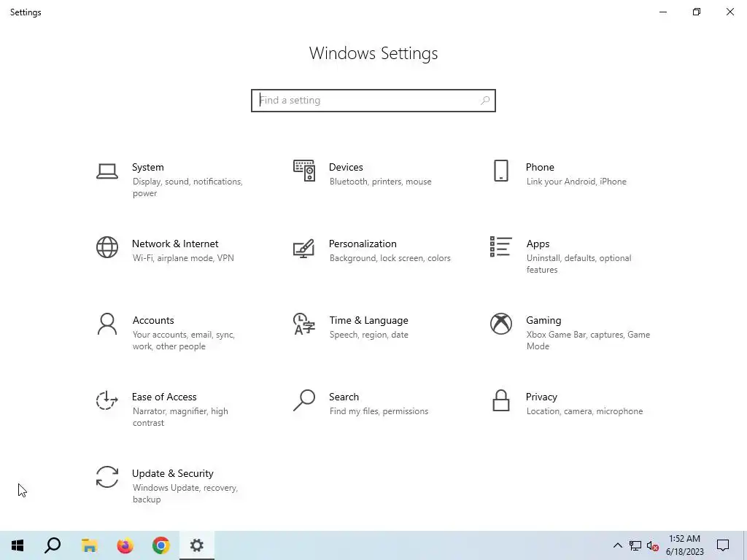This screenshot has width=747, height=560.
Task: Click the 6/18/2023 date in the taskbar
Action: (684, 552)
